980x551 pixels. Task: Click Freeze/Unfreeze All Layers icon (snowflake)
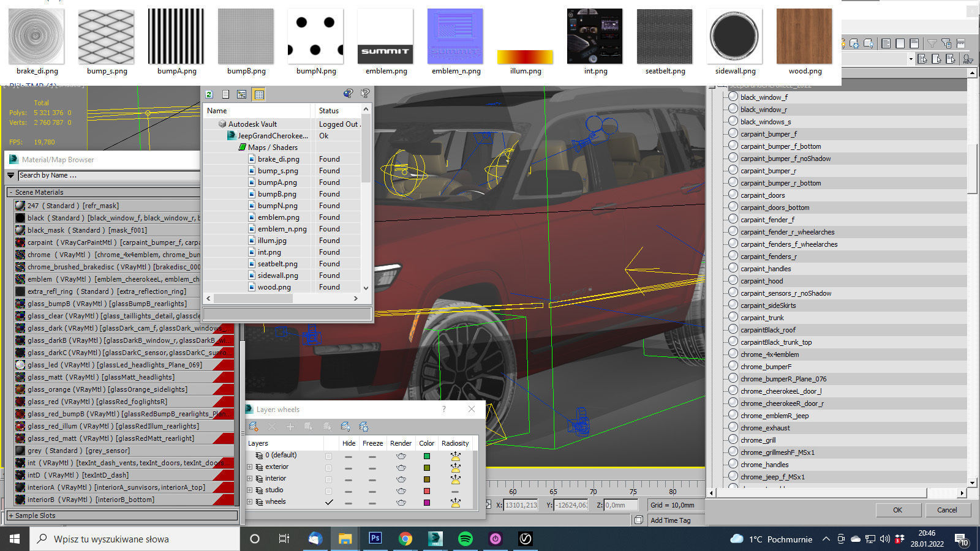pos(364,427)
